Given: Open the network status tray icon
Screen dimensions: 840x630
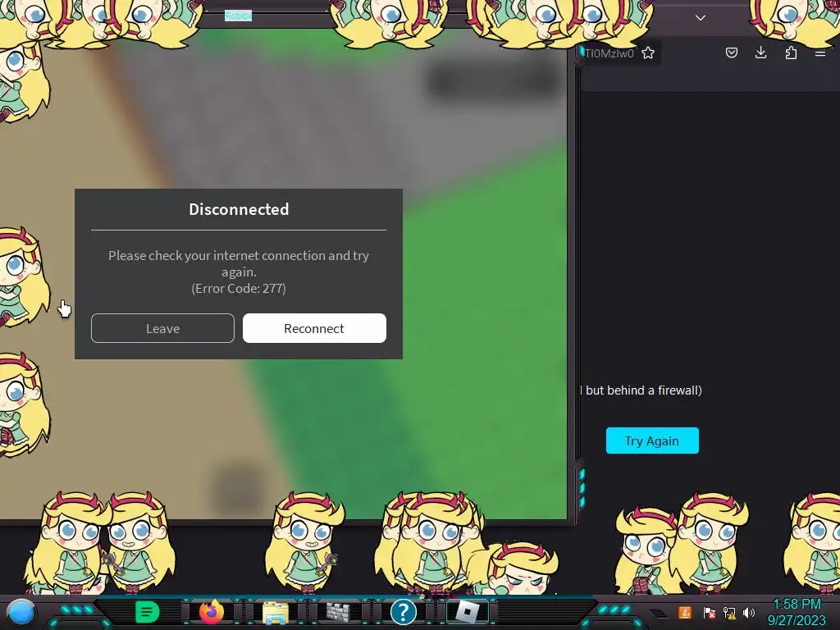Looking at the screenshot, I should pyautogui.click(x=729, y=612).
